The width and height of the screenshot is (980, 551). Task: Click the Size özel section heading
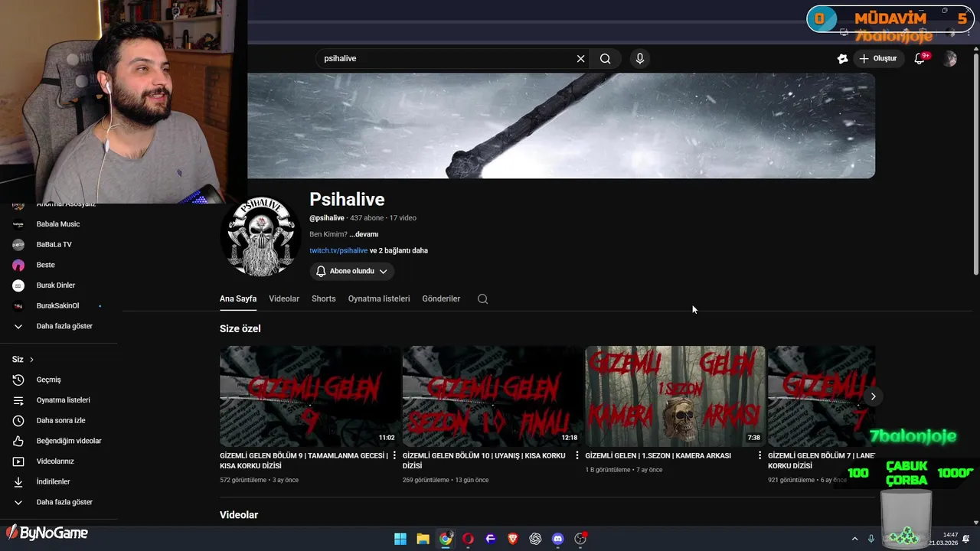click(240, 328)
